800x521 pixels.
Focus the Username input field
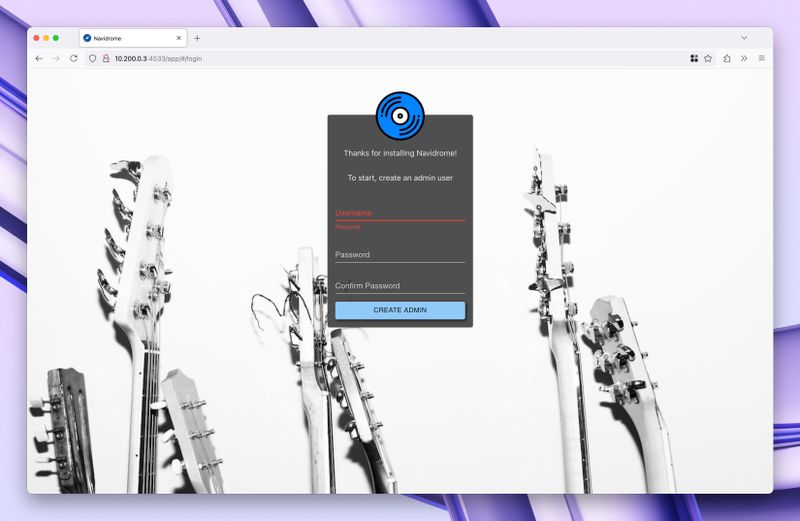400,213
